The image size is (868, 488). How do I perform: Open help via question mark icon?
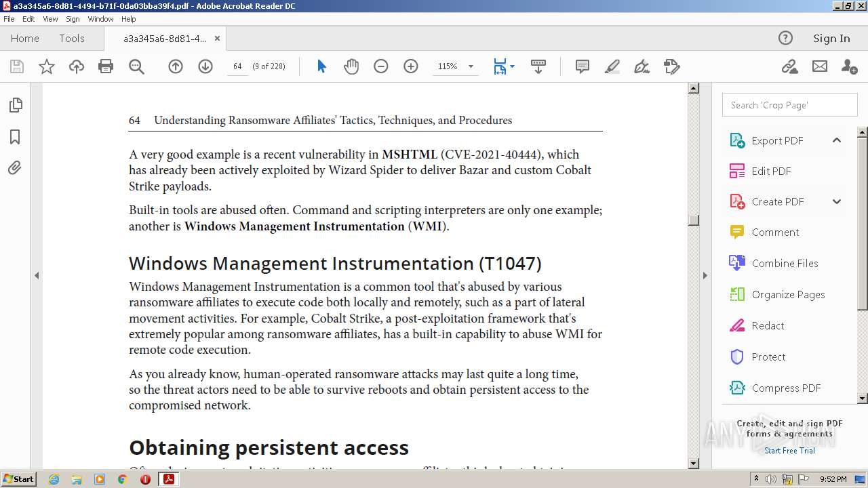click(x=785, y=38)
